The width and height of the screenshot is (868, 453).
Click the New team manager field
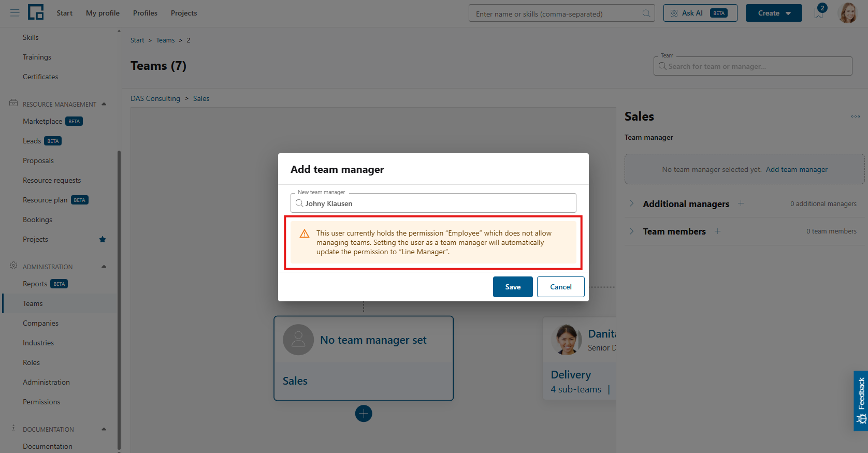point(433,203)
